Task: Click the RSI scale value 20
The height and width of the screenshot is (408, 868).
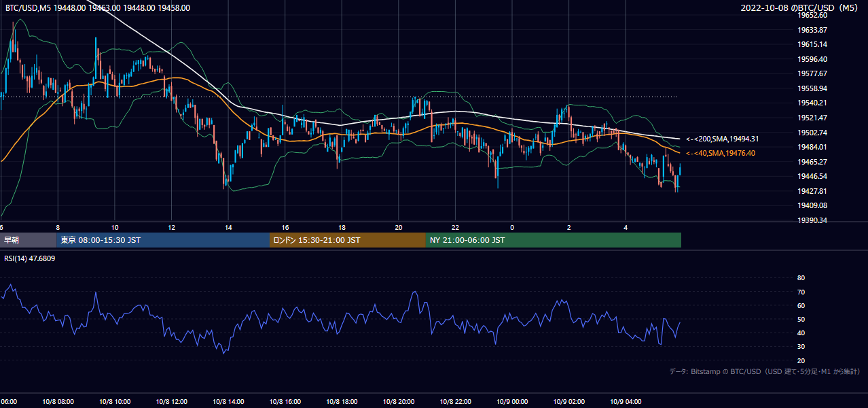Action: point(801,360)
